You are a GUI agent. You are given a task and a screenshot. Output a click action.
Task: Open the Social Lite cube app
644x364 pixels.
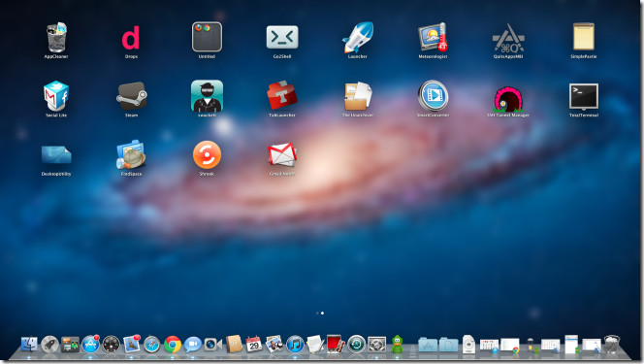click(x=56, y=96)
